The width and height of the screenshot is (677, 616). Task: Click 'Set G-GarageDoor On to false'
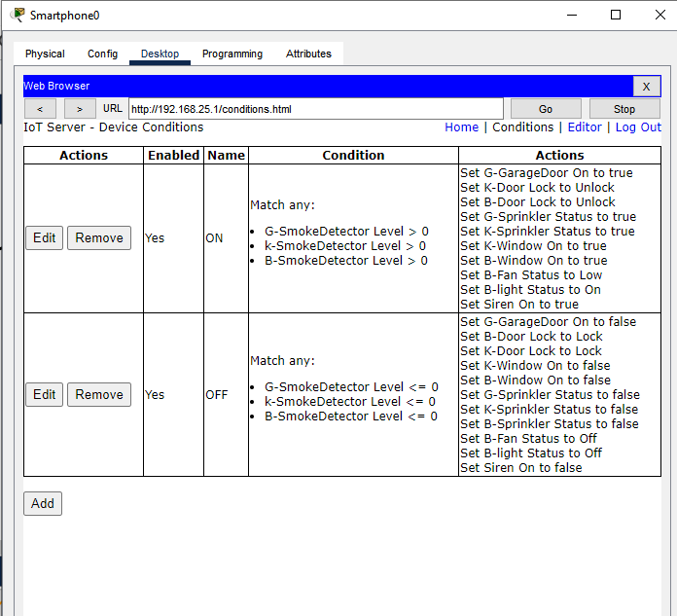coord(548,322)
